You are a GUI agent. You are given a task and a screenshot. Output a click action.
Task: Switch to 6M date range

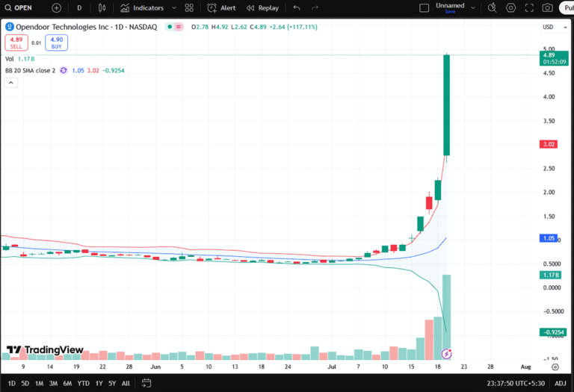click(67, 383)
